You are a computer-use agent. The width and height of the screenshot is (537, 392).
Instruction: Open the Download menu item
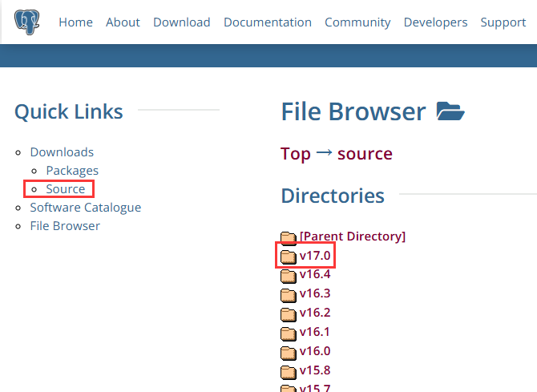click(x=182, y=22)
